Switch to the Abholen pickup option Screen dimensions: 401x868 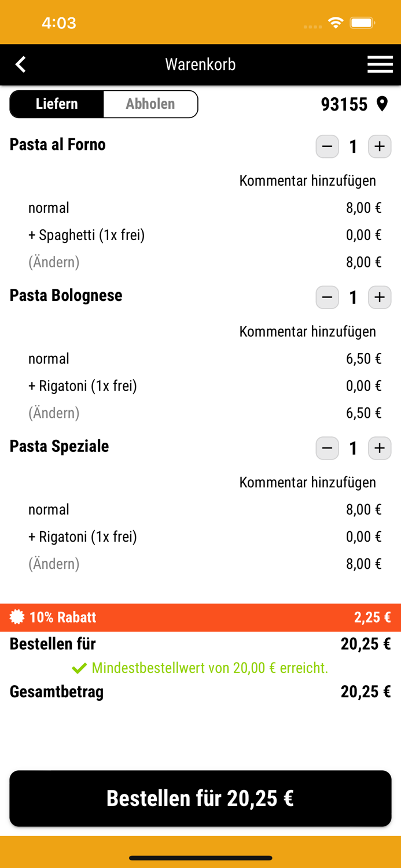pyautogui.click(x=150, y=104)
